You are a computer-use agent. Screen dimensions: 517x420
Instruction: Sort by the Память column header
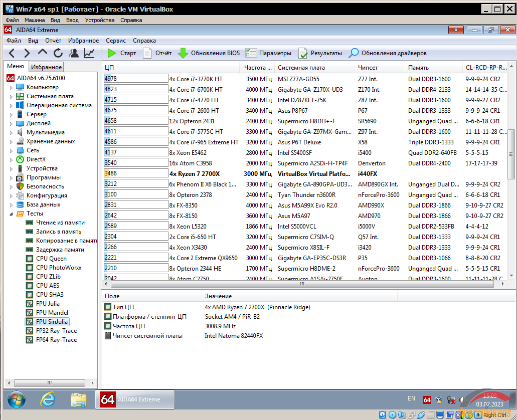(434, 68)
